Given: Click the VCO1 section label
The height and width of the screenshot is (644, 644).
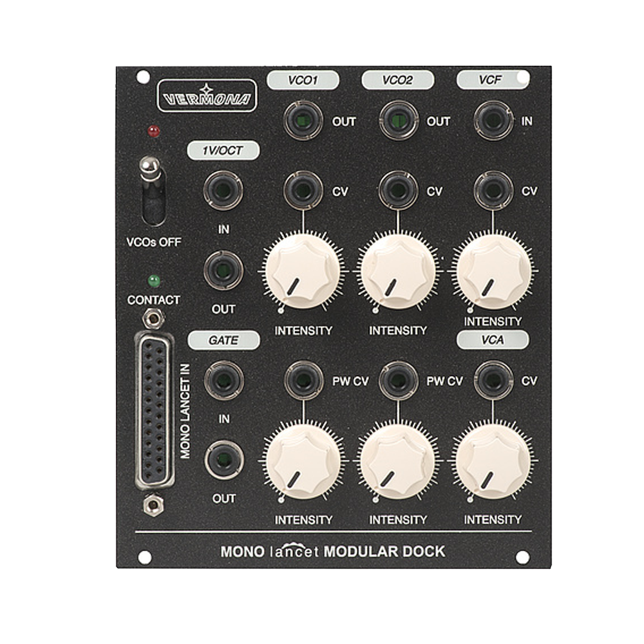Looking at the screenshot, I should point(303,80).
